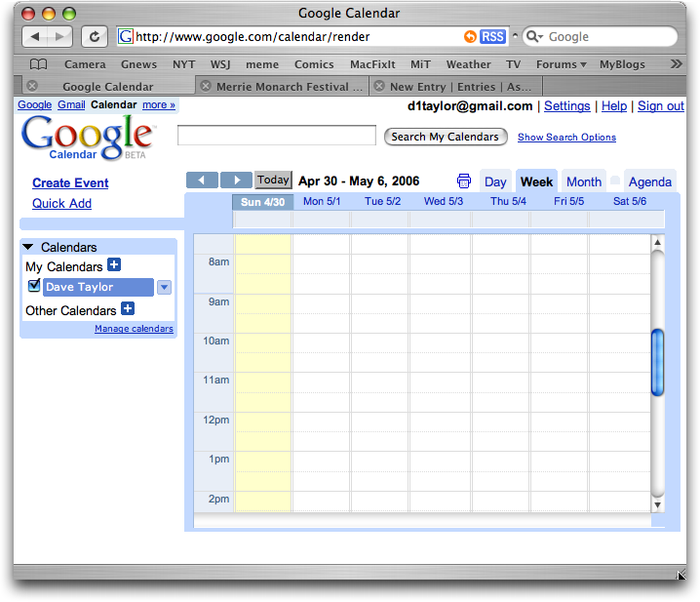Click the Create Event link
The width and height of the screenshot is (700, 602).
(70, 182)
